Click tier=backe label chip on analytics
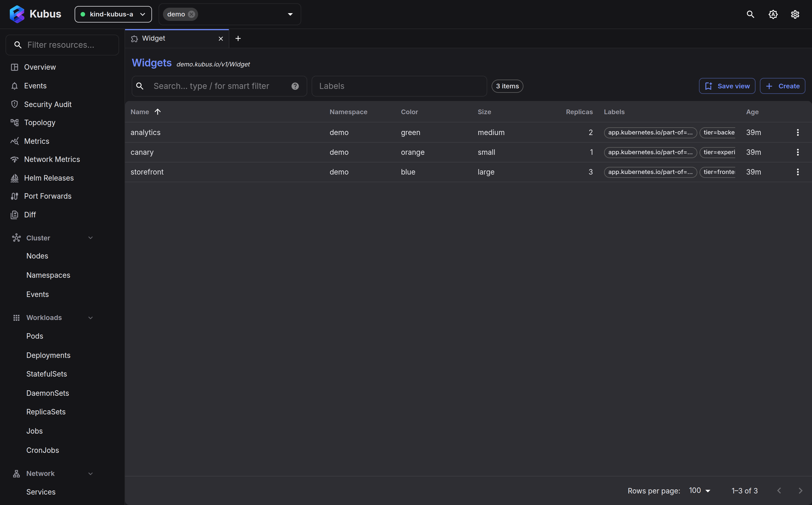Viewport: 812px width, 505px height. coord(718,132)
